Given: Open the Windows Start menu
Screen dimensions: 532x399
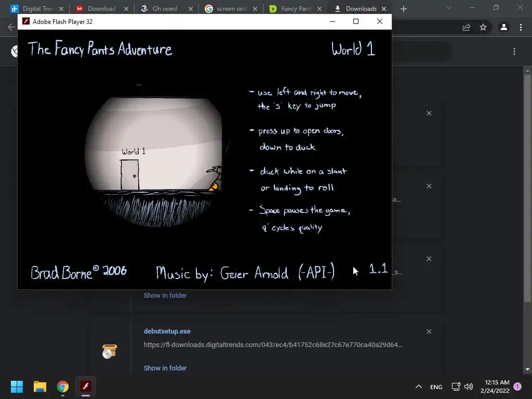Looking at the screenshot, I should pyautogui.click(x=17, y=387).
